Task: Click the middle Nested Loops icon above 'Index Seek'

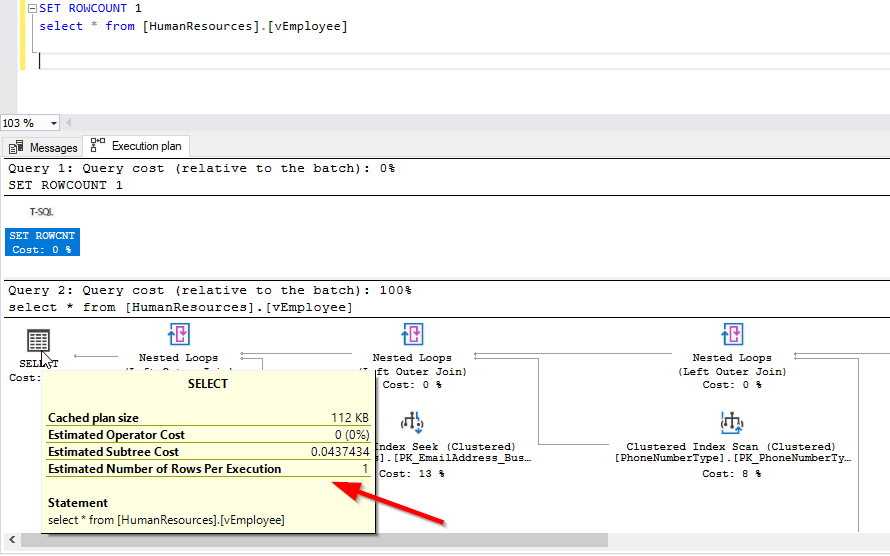Action: click(413, 334)
